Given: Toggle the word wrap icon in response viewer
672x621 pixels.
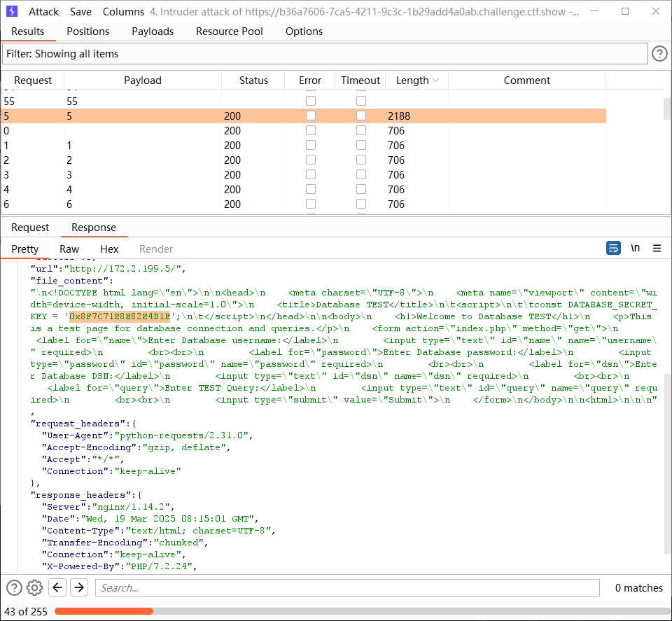Looking at the screenshot, I should click(613, 249).
